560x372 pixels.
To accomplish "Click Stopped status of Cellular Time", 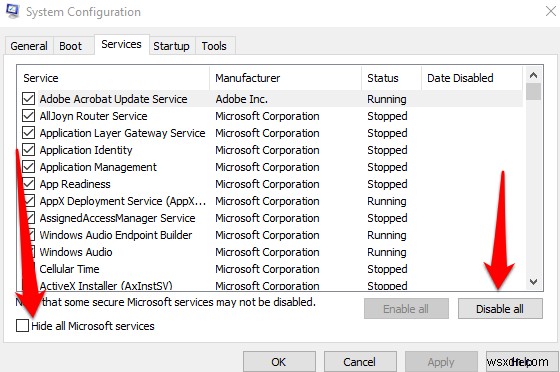I will click(x=388, y=269).
